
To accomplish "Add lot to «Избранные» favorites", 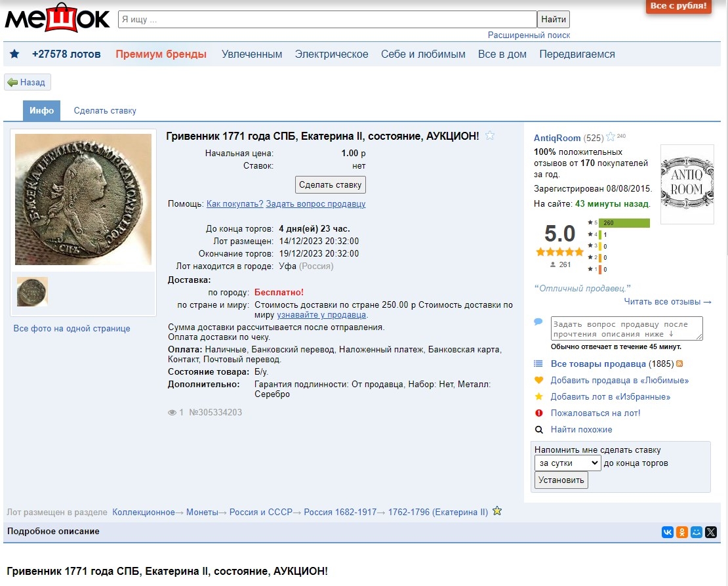I will pyautogui.click(x=610, y=397).
